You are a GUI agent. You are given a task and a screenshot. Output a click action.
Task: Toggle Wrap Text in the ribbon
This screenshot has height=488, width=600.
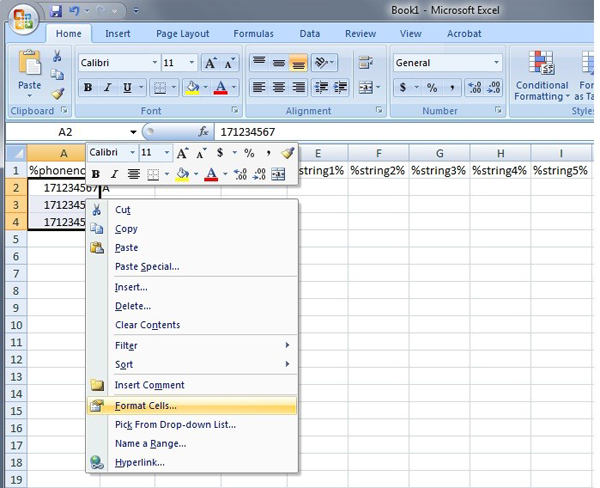365,62
